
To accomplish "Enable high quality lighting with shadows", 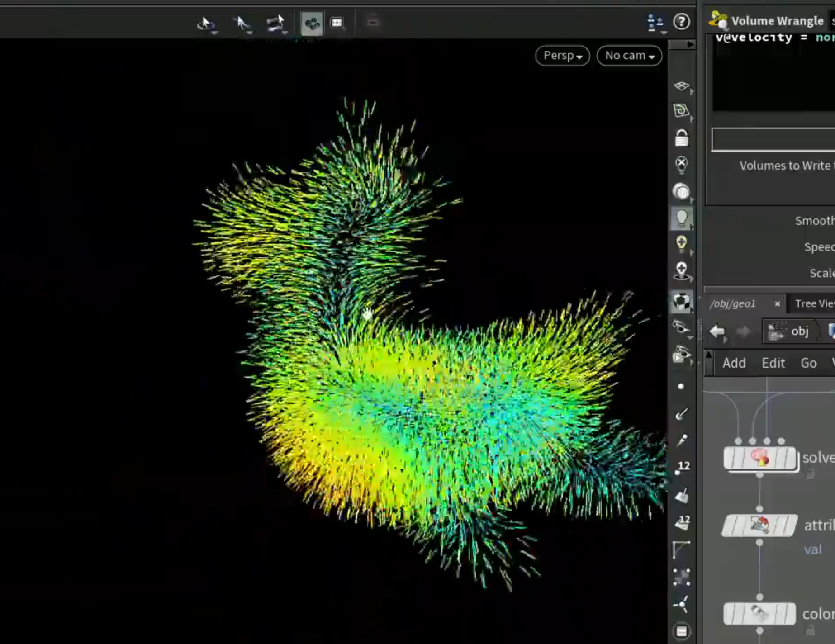I will tap(681, 270).
